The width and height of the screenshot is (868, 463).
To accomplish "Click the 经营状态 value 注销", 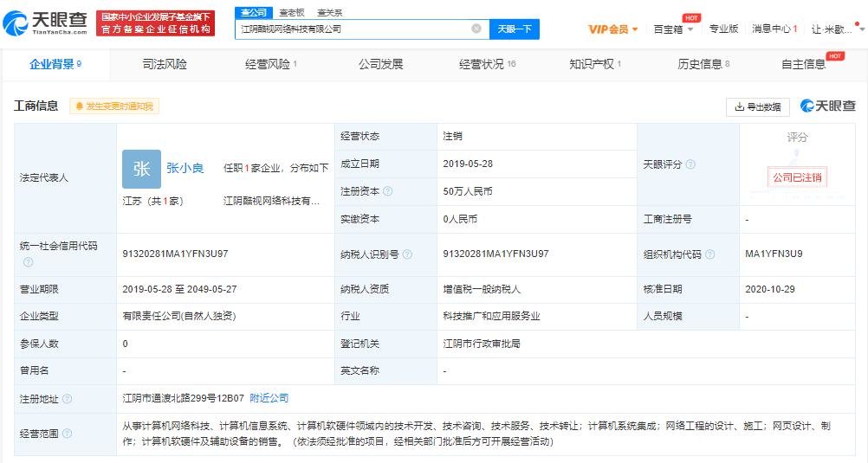I will pyautogui.click(x=452, y=136).
